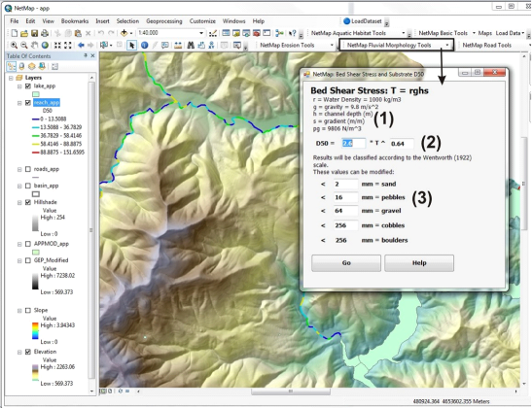Click the red 88.8875 - 151.6595 line symbol

coord(35,153)
